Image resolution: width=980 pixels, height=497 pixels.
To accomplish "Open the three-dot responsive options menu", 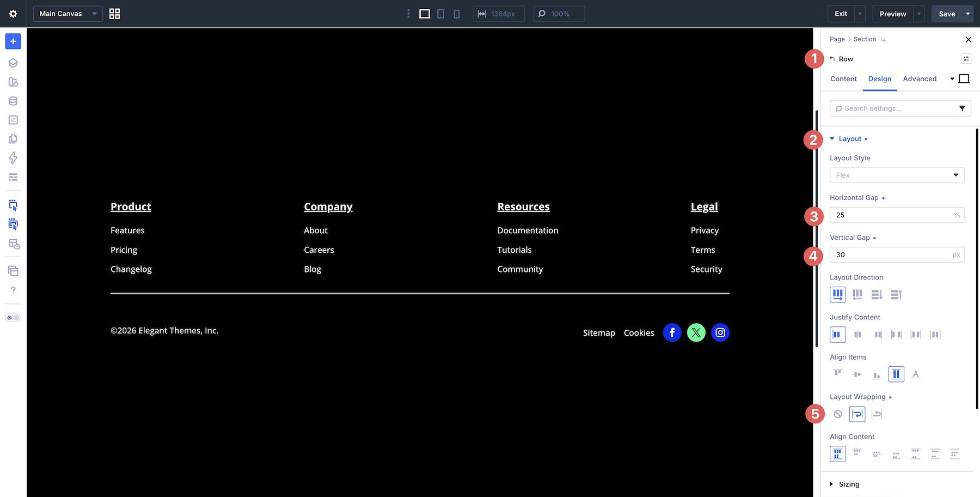I will tap(408, 14).
